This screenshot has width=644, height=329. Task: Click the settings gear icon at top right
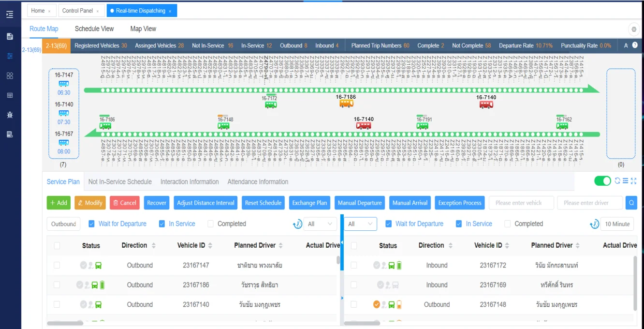633,29
